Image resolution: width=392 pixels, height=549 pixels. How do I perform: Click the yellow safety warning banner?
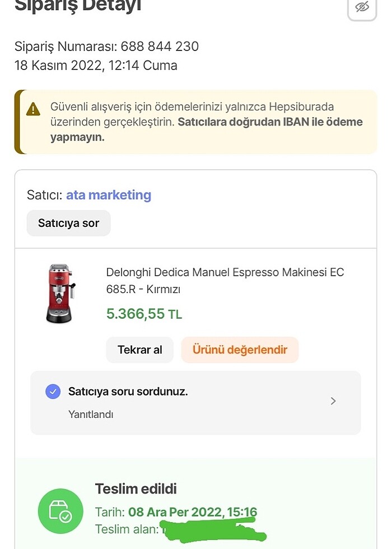(x=196, y=121)
